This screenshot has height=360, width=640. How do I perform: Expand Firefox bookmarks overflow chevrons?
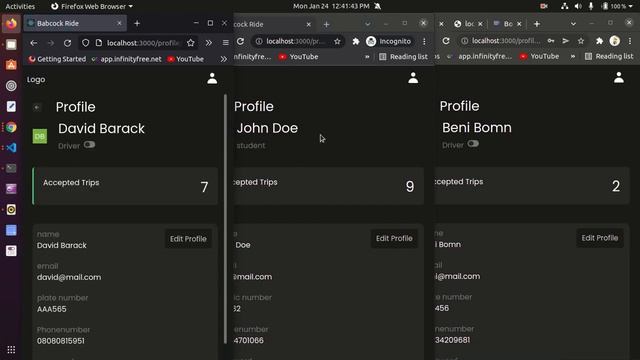coord(223,59)
